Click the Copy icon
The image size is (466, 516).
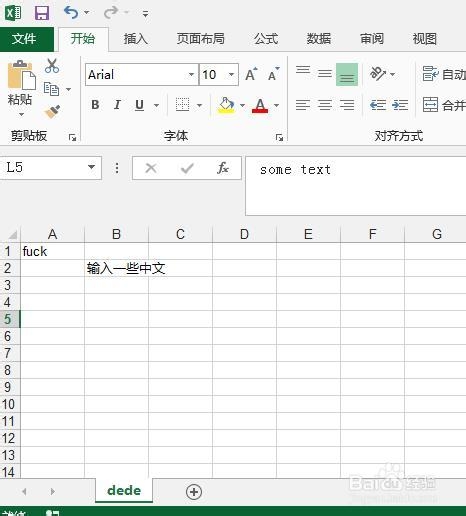[51, 89]
